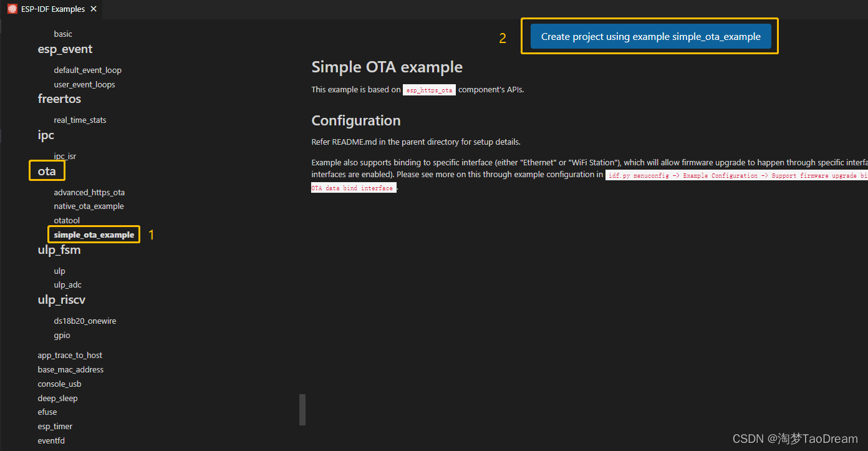Image resolution: width=868 pixels, height=451 pixels.
Task: Open the console_usb example
Action: (x=59, y=384)
